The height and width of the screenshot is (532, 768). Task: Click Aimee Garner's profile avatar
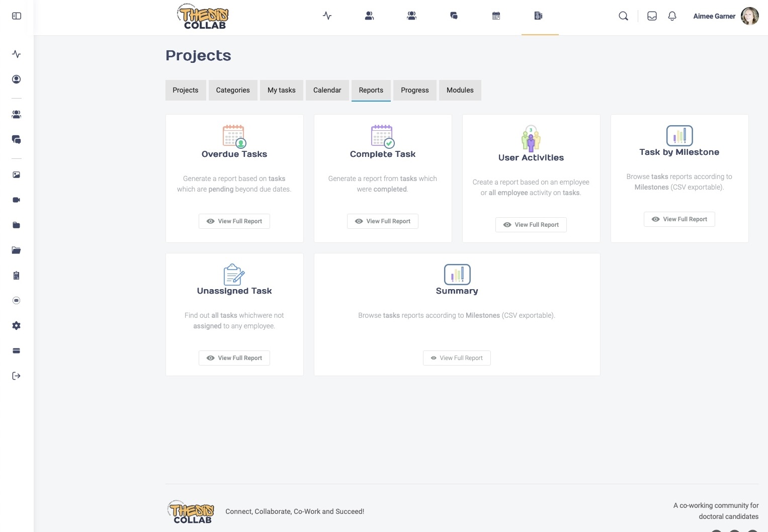(749, 16)
